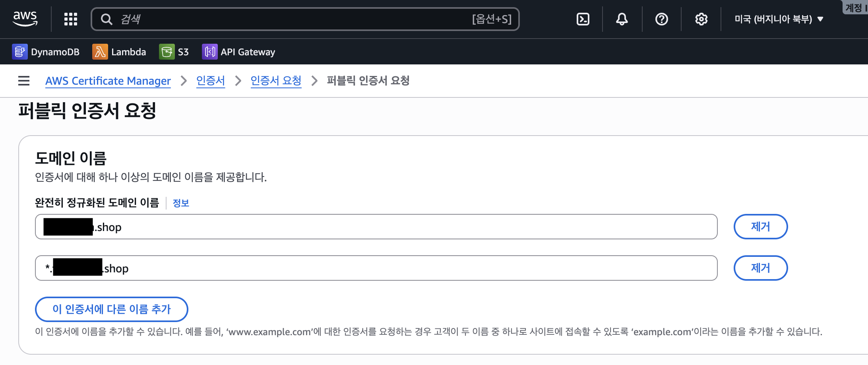Open the 정보 info link next to domain label

[181, 203]
